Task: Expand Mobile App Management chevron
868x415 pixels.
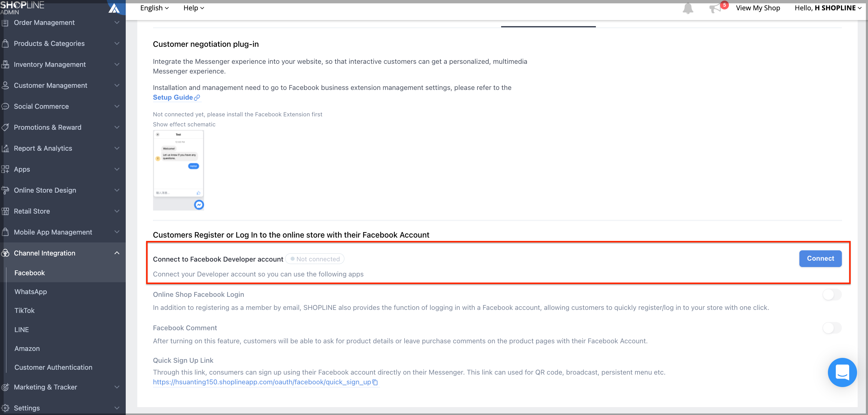Action: coord(117,232)
